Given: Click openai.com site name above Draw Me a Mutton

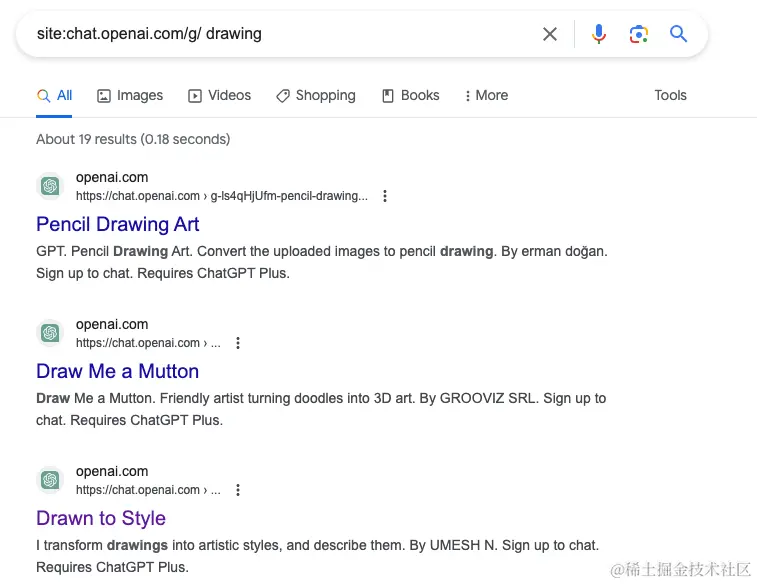Looking at the screenshot, I should click(112, 324).
